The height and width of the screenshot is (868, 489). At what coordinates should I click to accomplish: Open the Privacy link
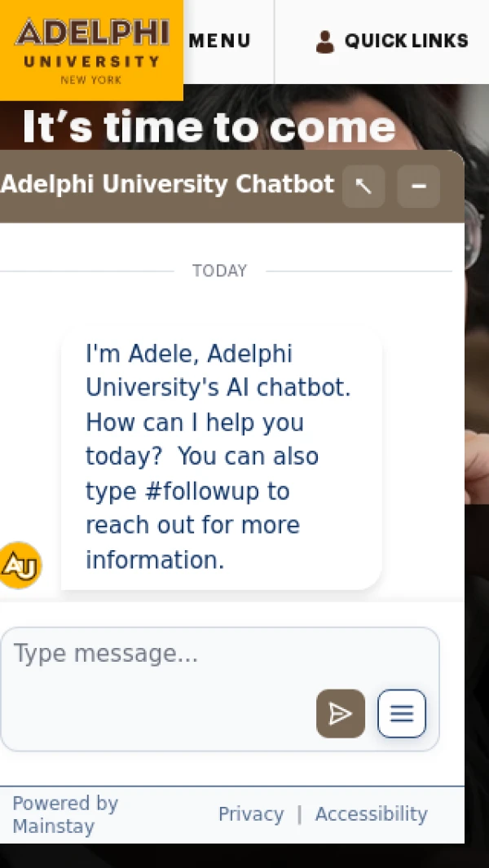coord(251,814)
